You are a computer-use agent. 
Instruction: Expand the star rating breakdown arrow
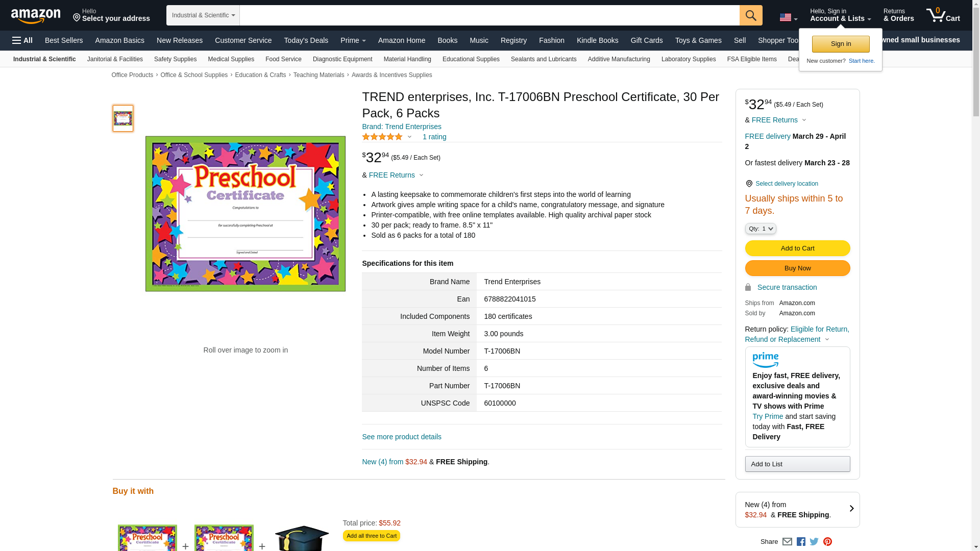[409, 137]
